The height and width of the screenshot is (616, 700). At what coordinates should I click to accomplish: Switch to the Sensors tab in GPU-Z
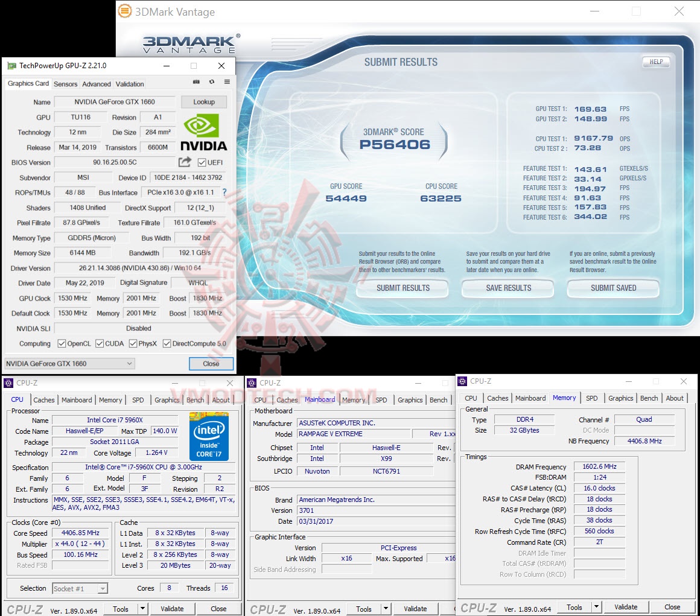pos(66,84)
